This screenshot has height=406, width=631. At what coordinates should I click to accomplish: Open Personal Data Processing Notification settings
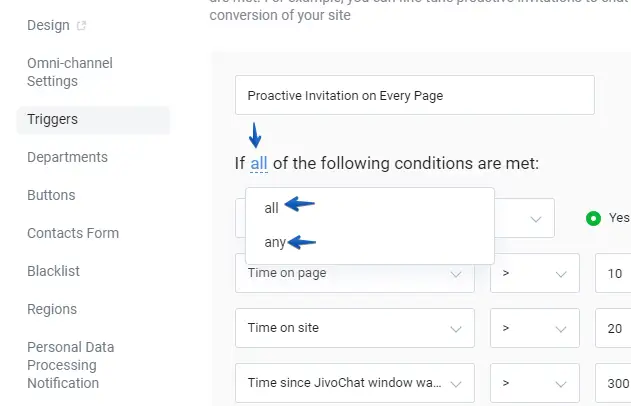click(70, 365)
